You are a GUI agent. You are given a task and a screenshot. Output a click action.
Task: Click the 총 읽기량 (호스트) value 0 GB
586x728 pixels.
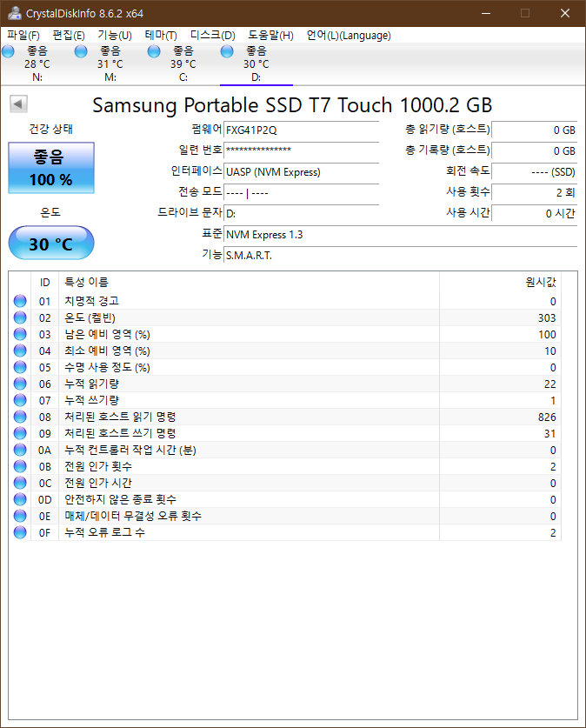coord(534,130)
